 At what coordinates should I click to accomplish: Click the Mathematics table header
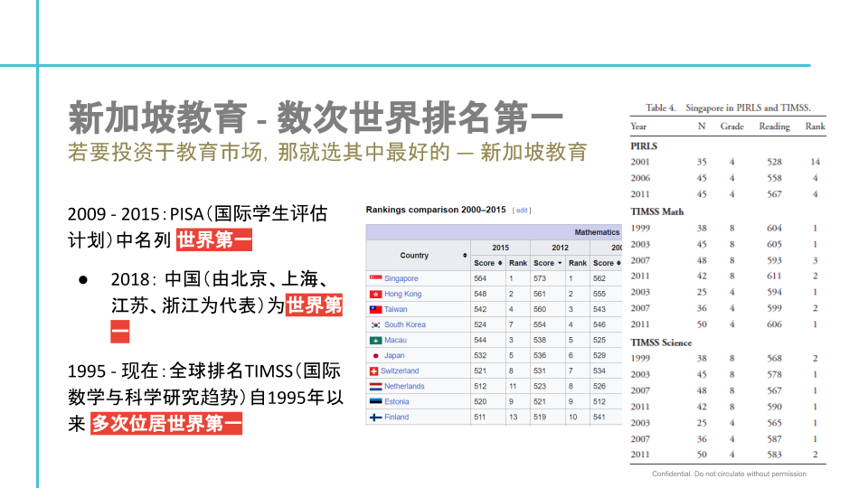tap(597, 232)
